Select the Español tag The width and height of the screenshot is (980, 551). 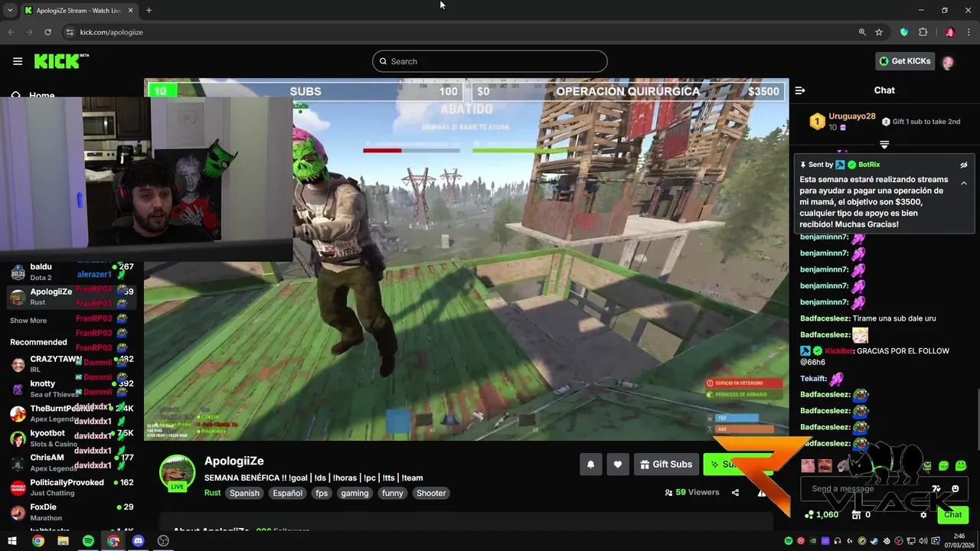(288, 493)
